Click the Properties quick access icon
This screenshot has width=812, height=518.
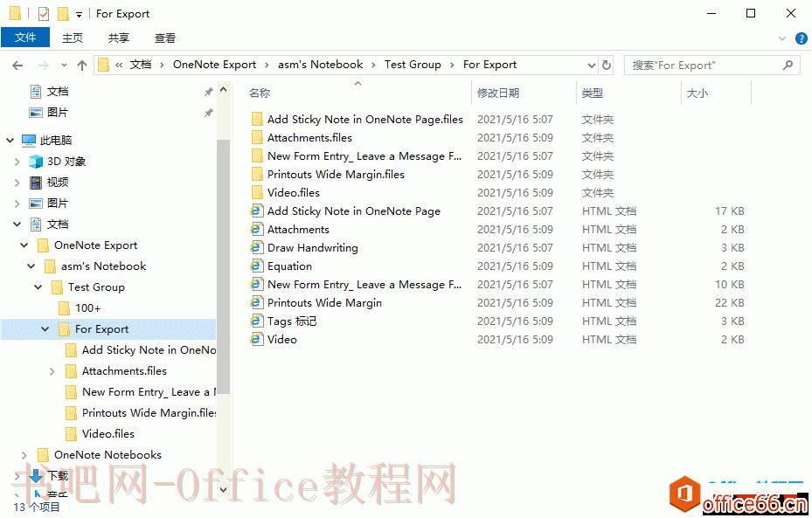point(44,13)
